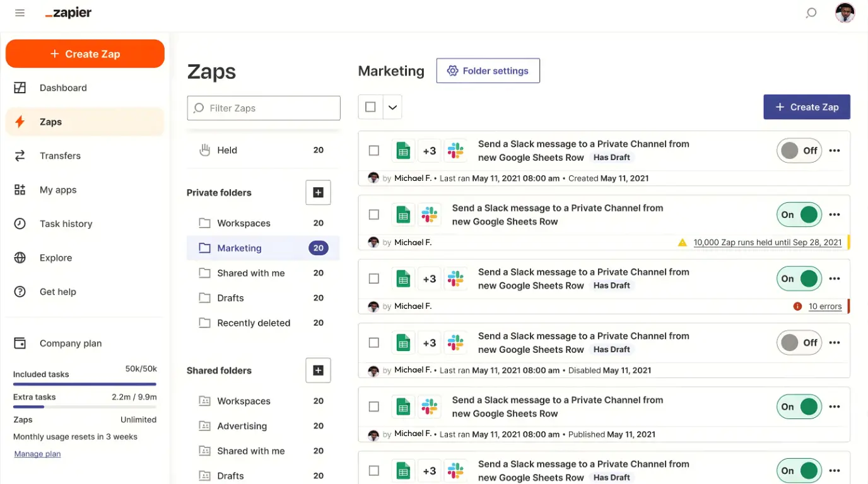Select the Transfers icon in the sidebar
The width and height of the screenshot is (868, 484).
click(x=19, y=156)
